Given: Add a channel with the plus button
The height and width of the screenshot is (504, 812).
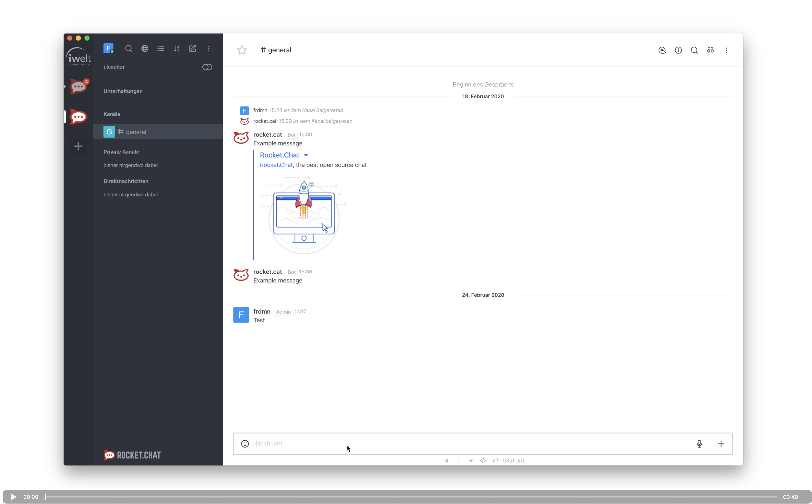Looking at the screenshot, I should click(78, 146).
